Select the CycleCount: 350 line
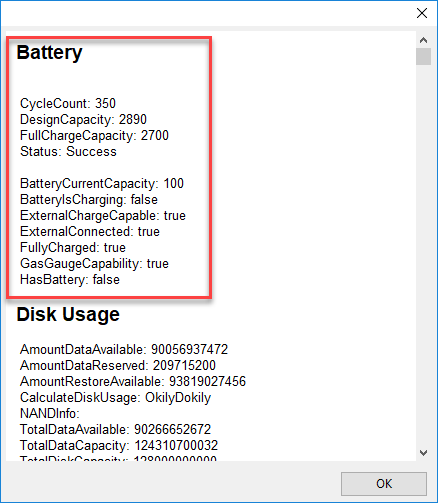 [x=68, y=103]
